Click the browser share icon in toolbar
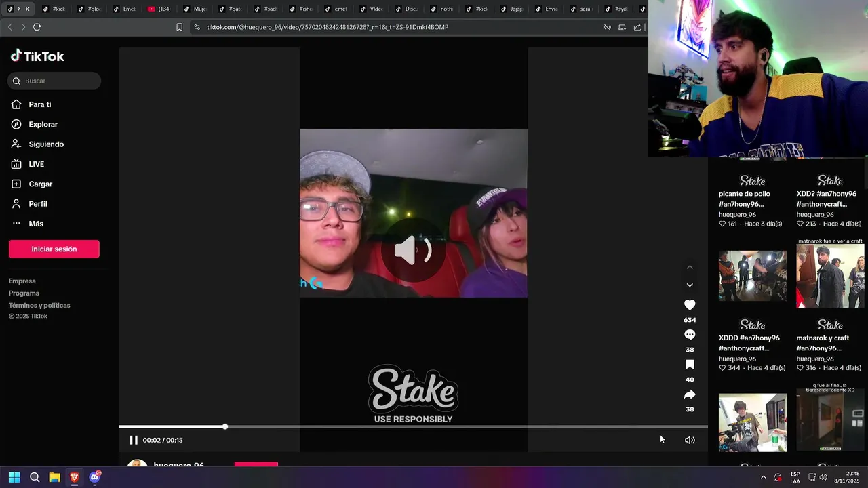 pyautogui.click(x=637, y=27)
